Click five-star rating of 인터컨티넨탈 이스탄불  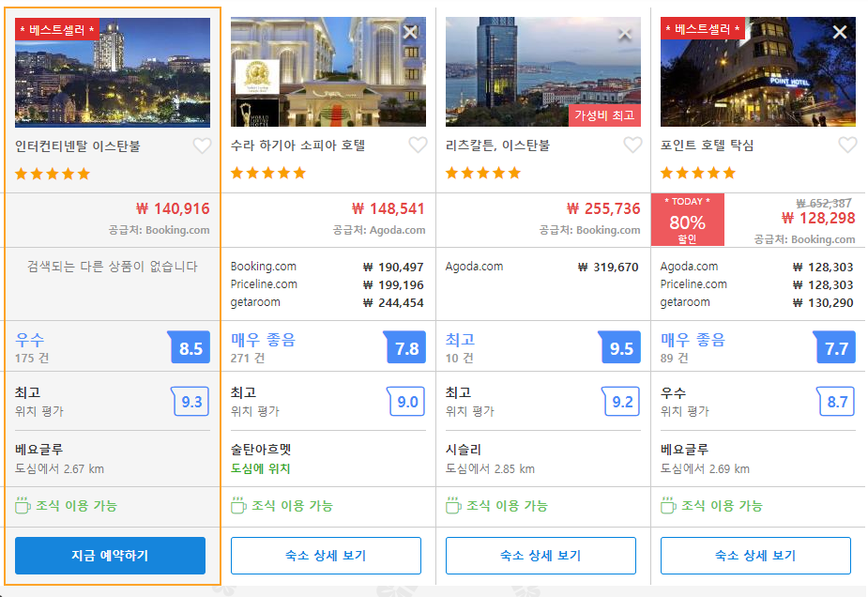pos(53,174)
